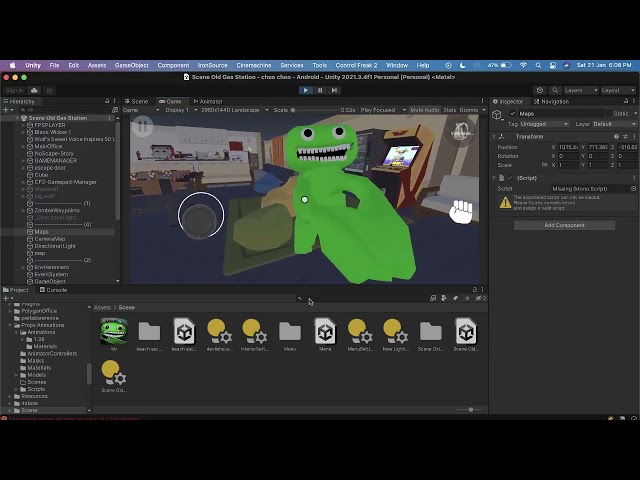Screen dimensions: 640x480
Task: Click the Step frame button
Action: tap(334, 90)
